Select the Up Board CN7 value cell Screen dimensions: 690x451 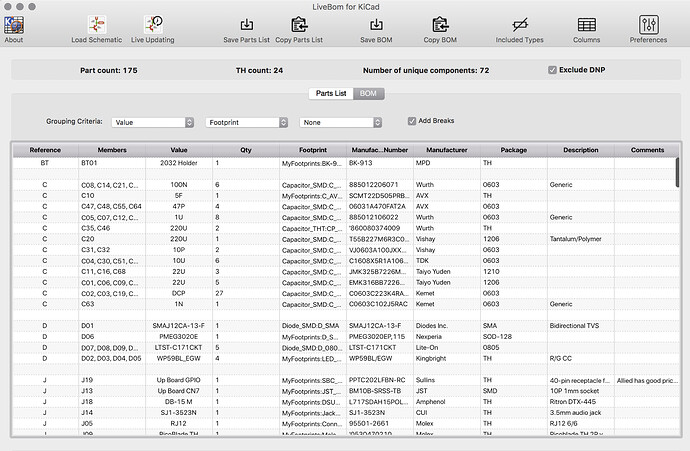coord(179,391)
